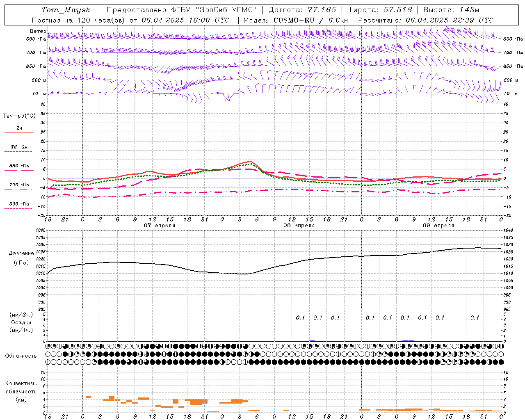Click the Осадки precipitation label
Image resolution: width=525 pixels, height=420 pixels.
click(21, 322)
